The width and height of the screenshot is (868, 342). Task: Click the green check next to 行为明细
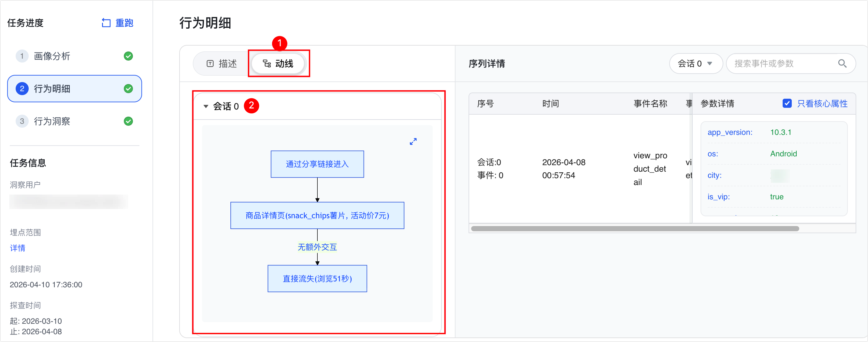pos(128,89)
